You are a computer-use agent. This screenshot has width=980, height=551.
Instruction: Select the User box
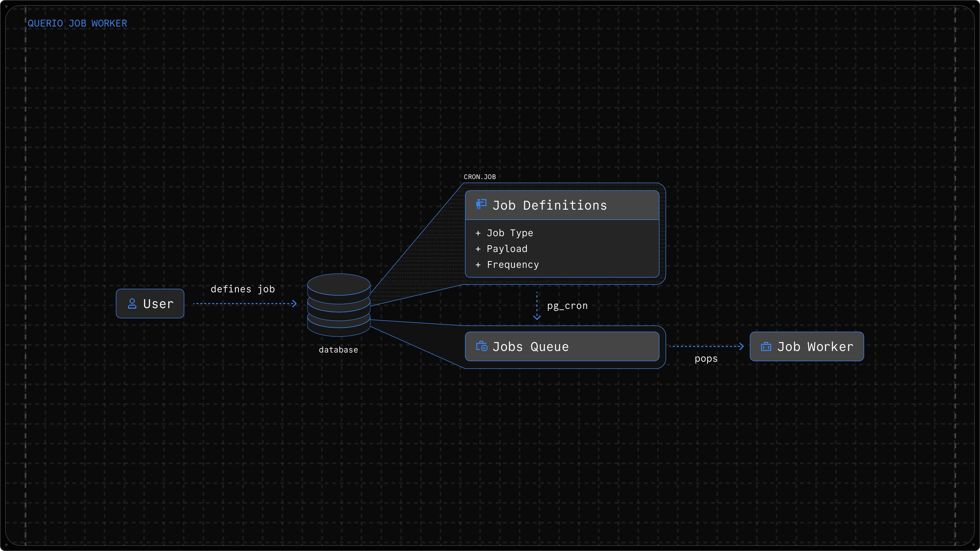150,303
